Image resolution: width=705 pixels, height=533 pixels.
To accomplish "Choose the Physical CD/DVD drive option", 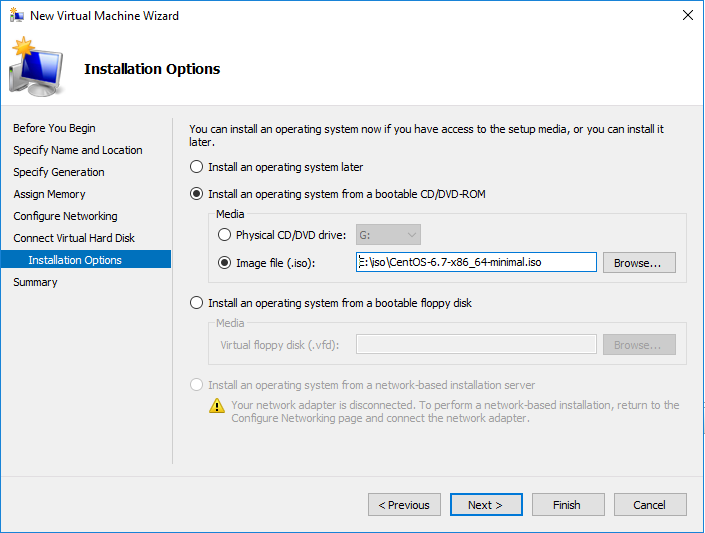I will coord(224,235).
